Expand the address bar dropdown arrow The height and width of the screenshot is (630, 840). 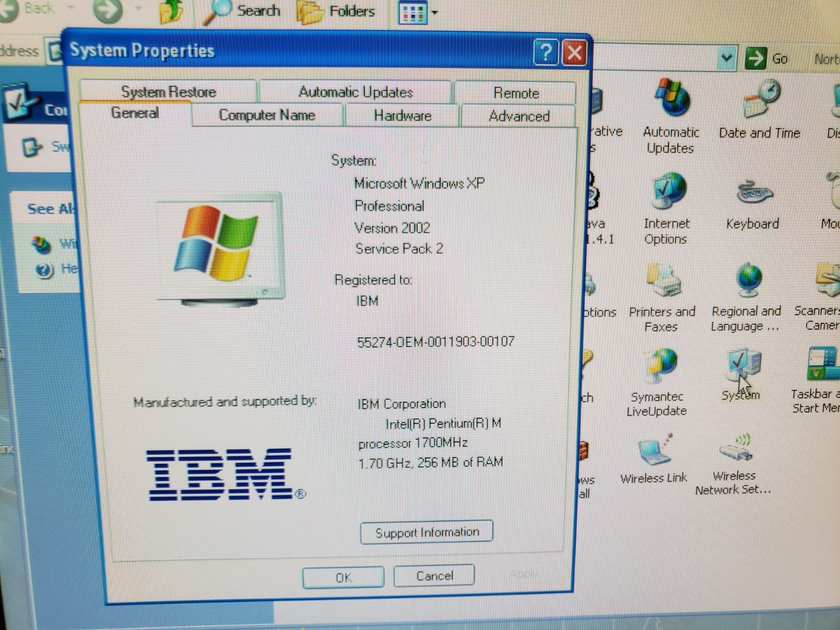pyautogui.click(x=727, y=58)
